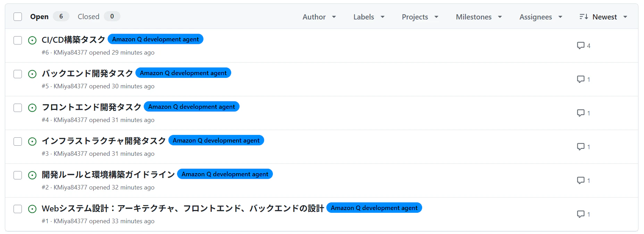Click the sort arrows icon beside Newest
The width and height of the screenshot is (644, 234).
(584, 17)
